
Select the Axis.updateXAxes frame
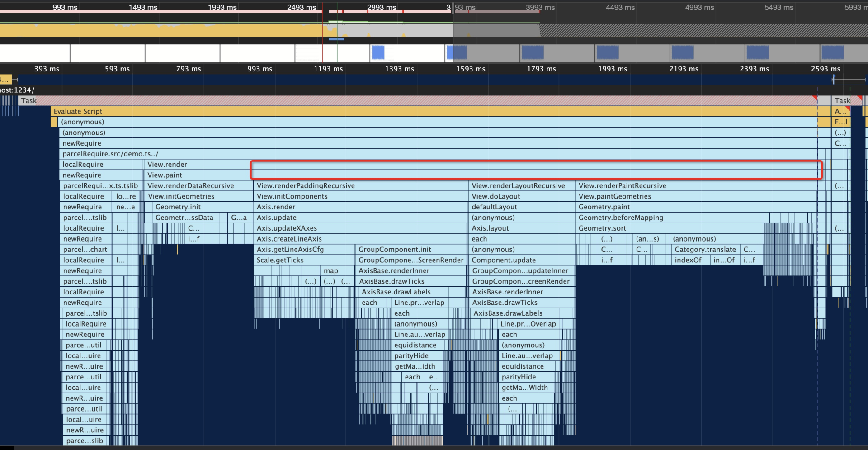tap(361, 228)
